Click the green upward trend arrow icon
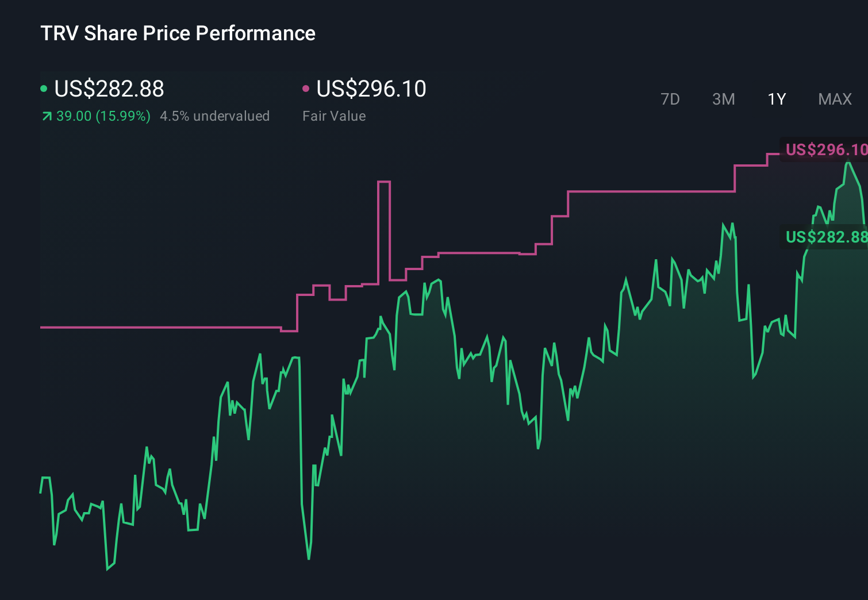The height and width of the screenshot is (600, 868). (x=47, y=117)
